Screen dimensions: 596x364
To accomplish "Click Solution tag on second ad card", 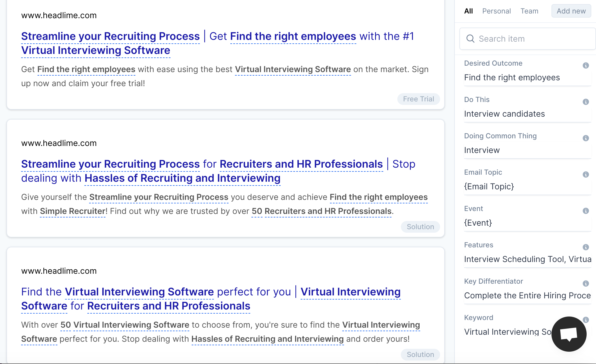I will 420,227.
